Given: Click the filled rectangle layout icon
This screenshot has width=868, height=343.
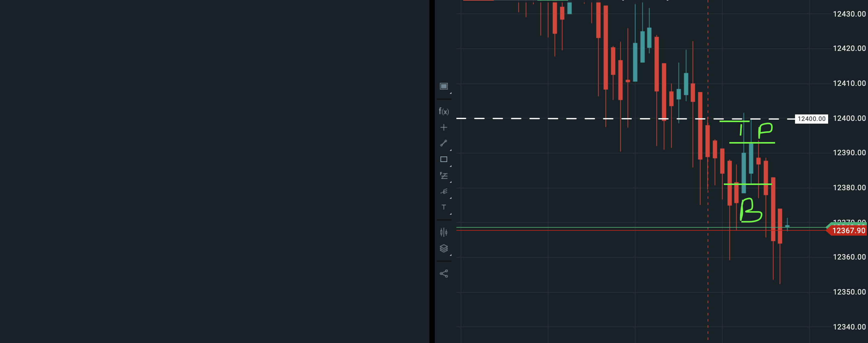Looking at the screenshot, I should click(x=444, y=86).
